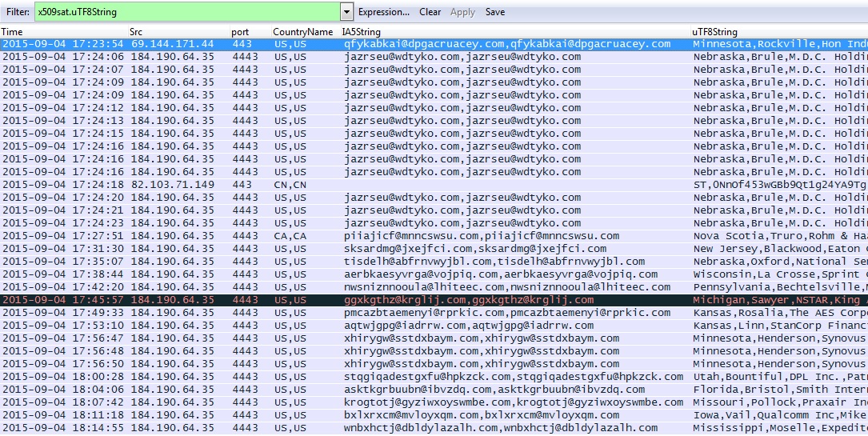The height and width of the screenshot is (436, 868).
Task: Sort by CountryName column header
Action: pos(302,32)
